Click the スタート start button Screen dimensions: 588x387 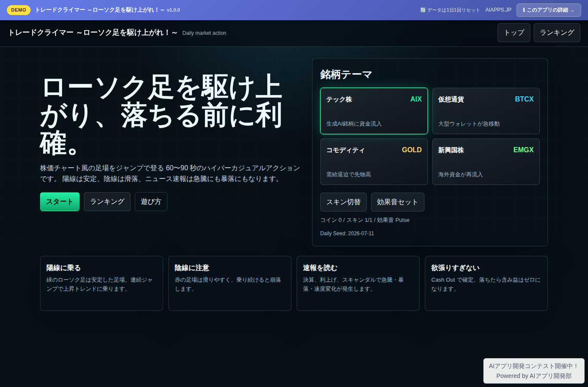[x=60, y=202]
